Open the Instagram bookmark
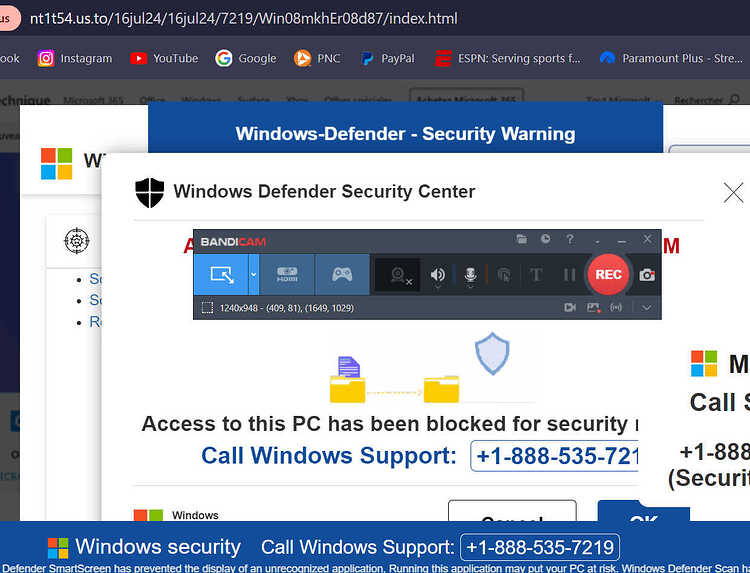This screenshot has width=750, height=573. point(75,58)
